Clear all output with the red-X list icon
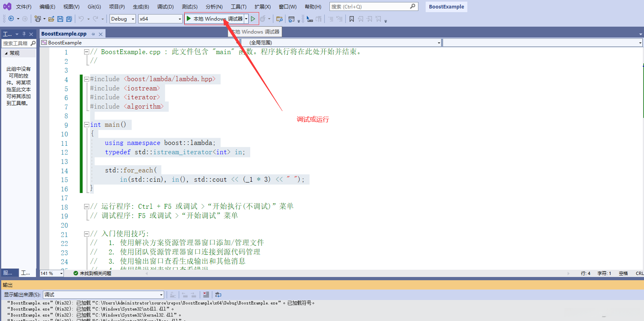The width and height of the screenshot is (644, 321). pyautogui.click(x=206, y=295)
